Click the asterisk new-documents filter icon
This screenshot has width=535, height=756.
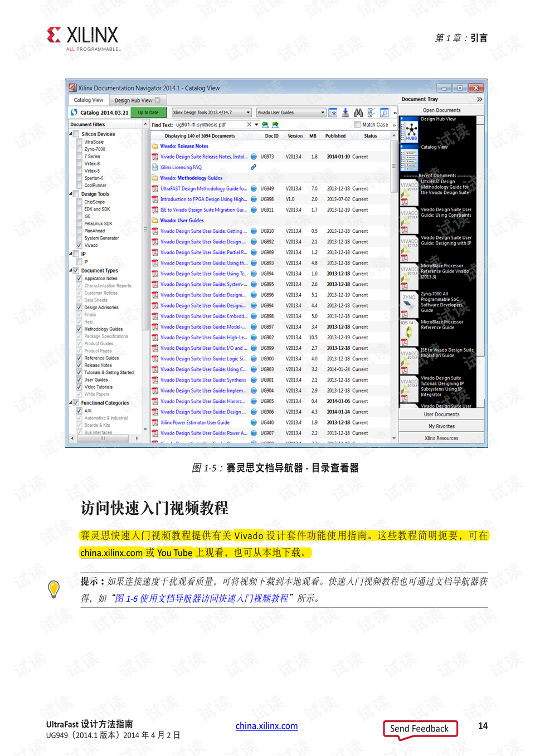[x=333, y=113]
